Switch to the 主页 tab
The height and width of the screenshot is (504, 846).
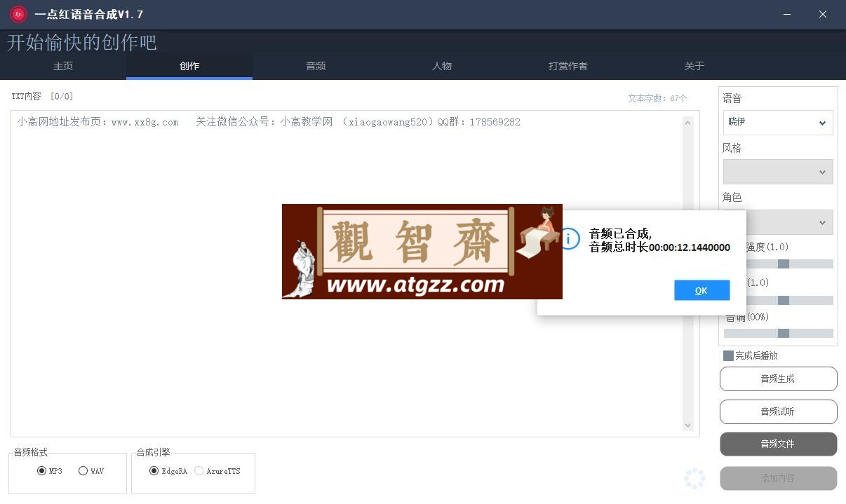click(x=63, y=66)
